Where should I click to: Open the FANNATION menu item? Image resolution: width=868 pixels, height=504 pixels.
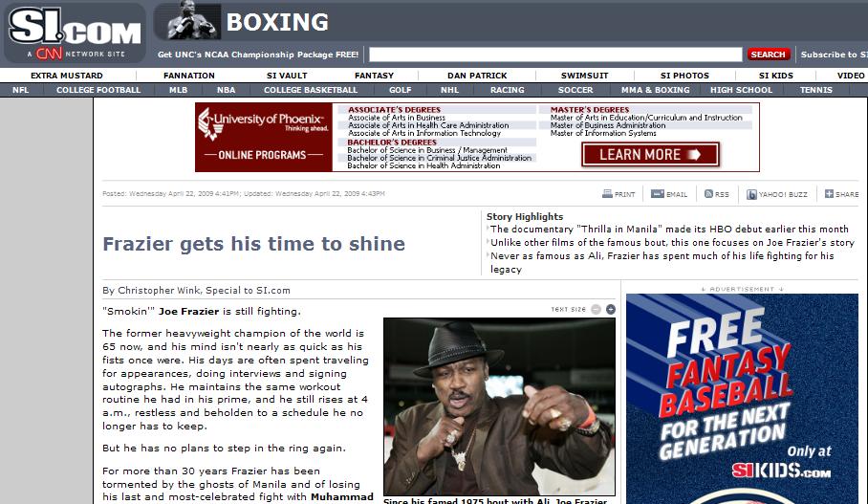tap(188, 76)
